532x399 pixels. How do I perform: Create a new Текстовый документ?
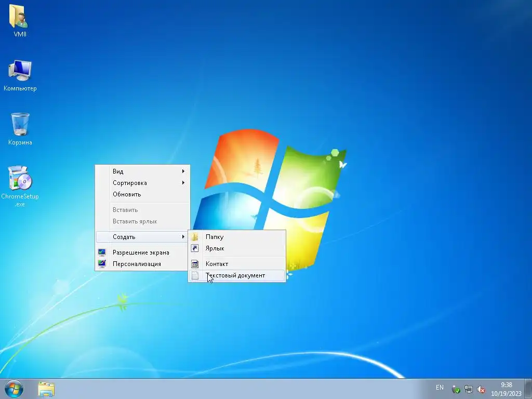click(x=237, y=275)
